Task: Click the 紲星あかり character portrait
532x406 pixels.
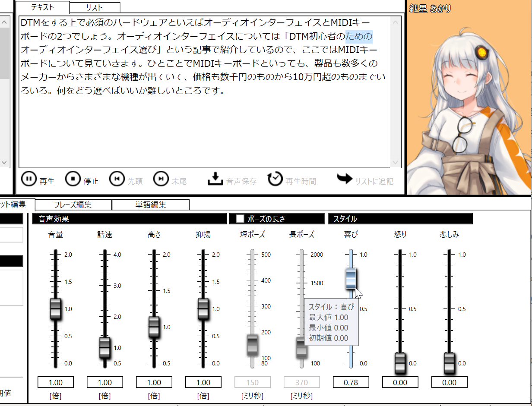Action: [x=469, y=98]
